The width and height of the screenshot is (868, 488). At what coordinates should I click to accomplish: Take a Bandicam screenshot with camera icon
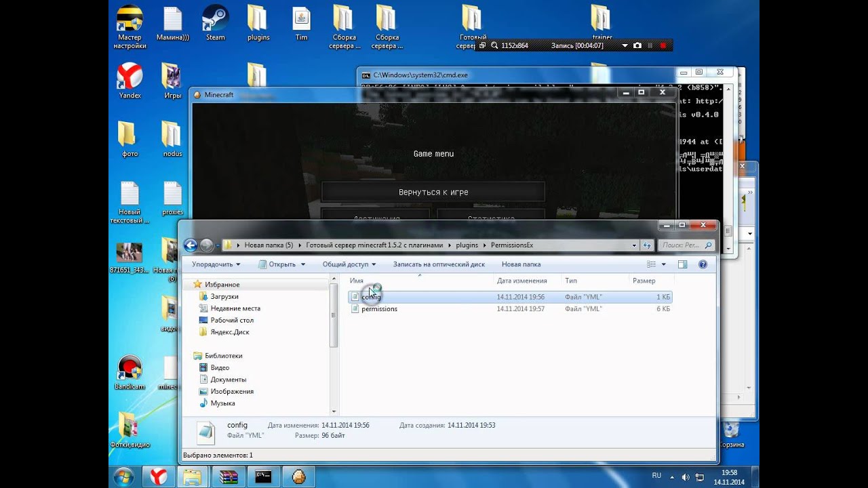pos(637,45)
